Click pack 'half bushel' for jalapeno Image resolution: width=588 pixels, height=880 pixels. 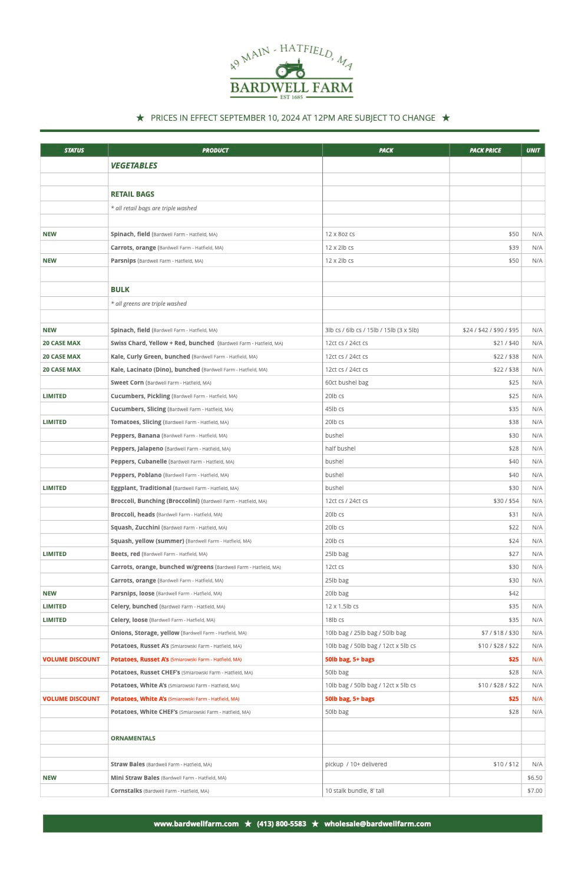click(x=341, y=448)
